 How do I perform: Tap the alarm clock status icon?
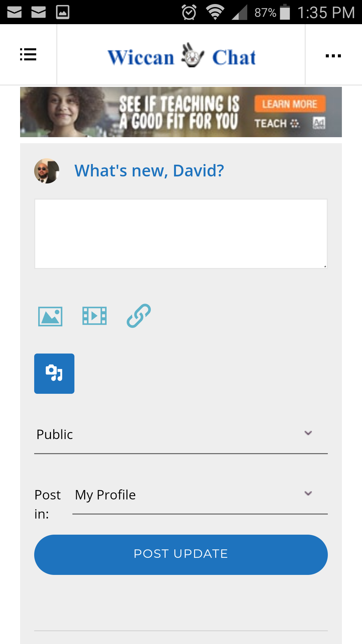[x=189, y=12]
